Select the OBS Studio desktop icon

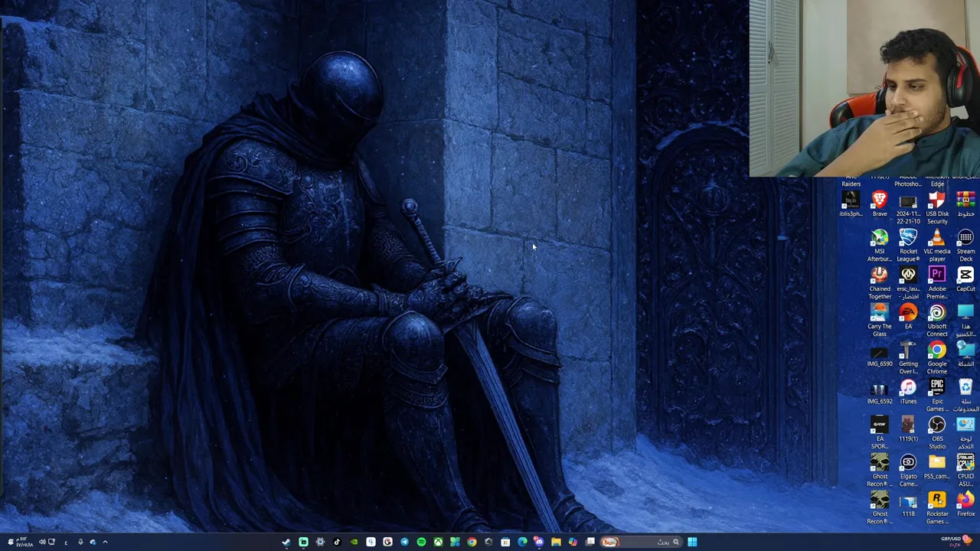point(937,432)
